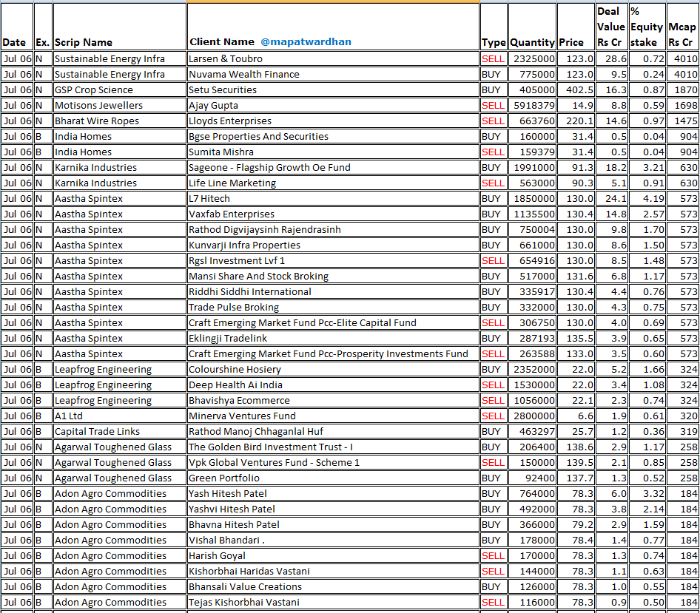The height and width of the screenshot is (613, 700).
Task: Select Bhavishya Ecommerce client cell
Action: [x=334, y=401]
